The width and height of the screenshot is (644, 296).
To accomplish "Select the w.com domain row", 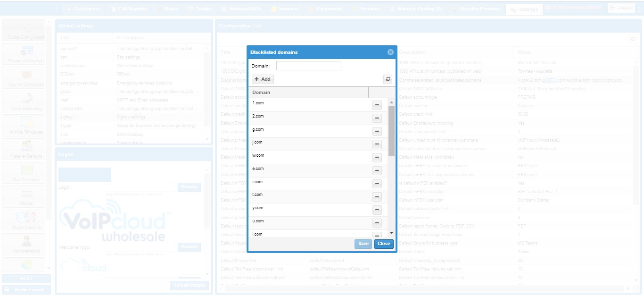I will (318, 158).
